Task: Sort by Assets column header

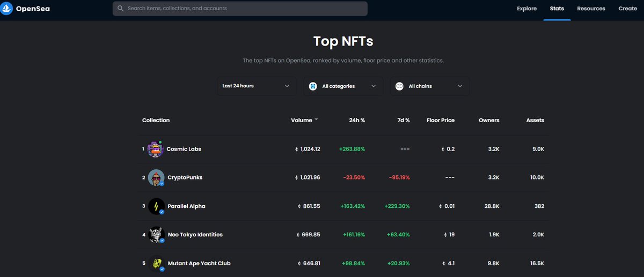Action: (535, 120)
